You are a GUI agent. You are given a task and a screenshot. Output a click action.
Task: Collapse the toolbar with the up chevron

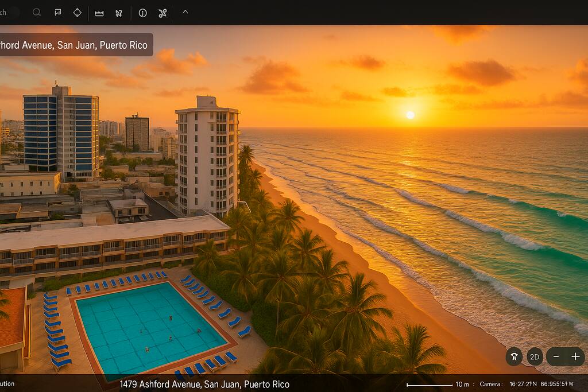point(185,11)
